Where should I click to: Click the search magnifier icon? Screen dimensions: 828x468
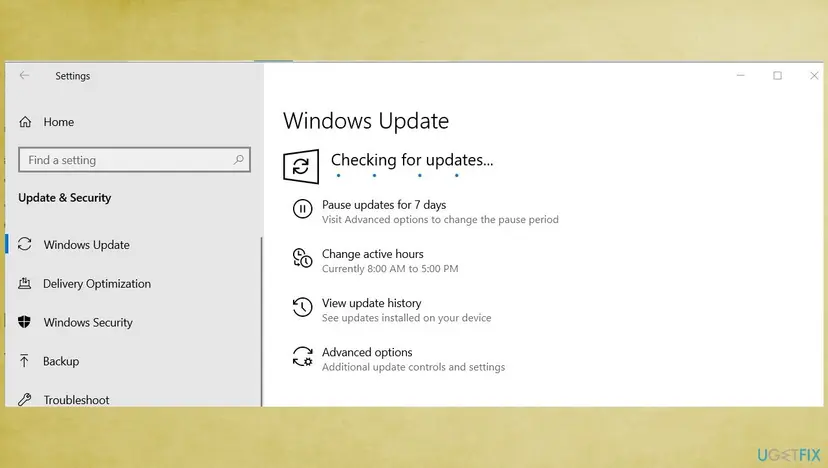click(x=239, y=159)
